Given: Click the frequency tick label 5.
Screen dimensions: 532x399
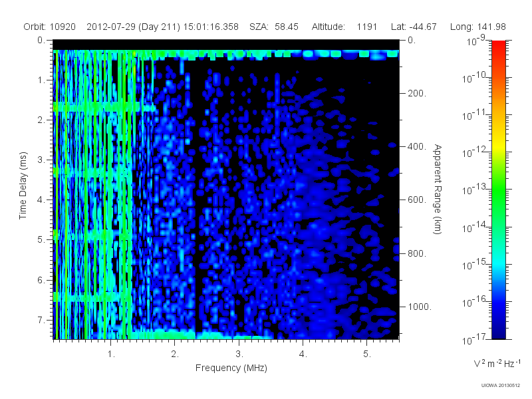Looking at the screenshot, I should [367, 354].
